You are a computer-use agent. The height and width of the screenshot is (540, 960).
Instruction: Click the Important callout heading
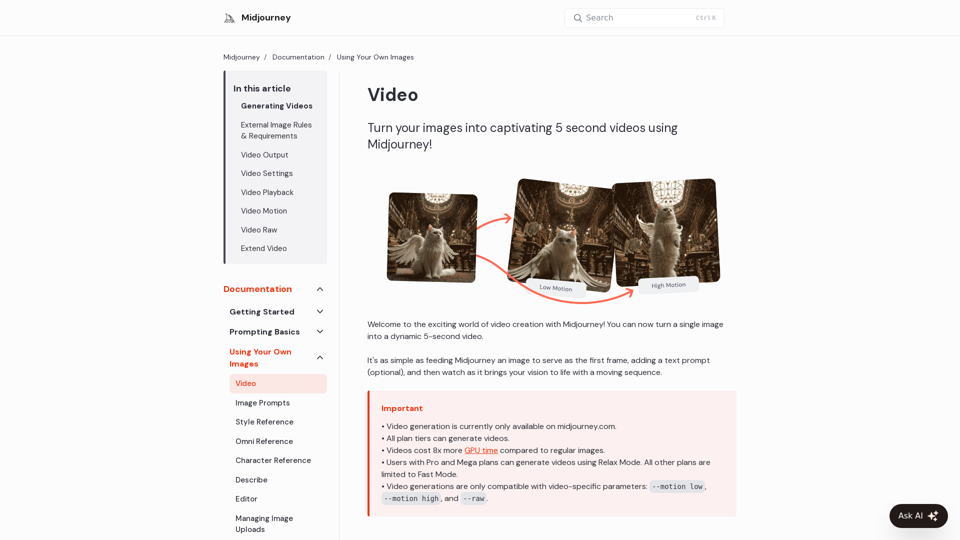point(402,408)
